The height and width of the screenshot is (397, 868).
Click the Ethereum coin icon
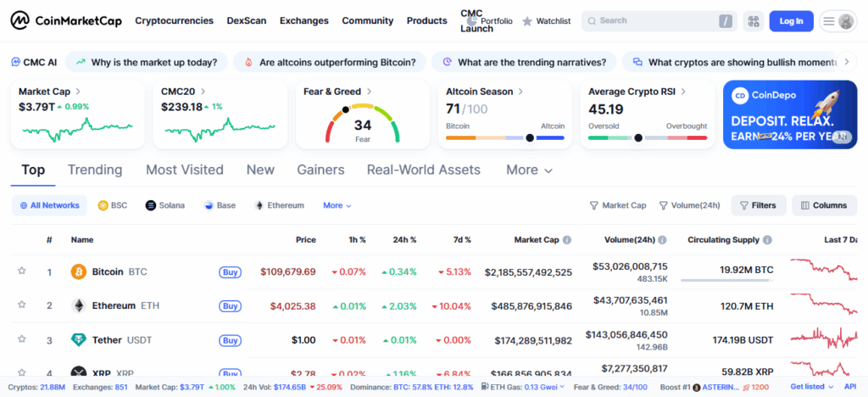click(x=79, y=305)
